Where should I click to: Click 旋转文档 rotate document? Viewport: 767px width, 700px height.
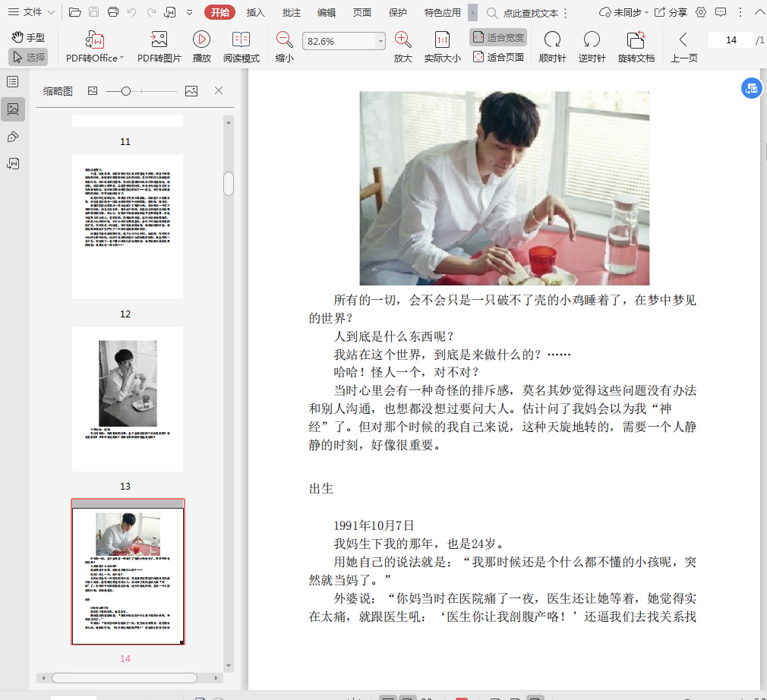[x=636, y=47]
